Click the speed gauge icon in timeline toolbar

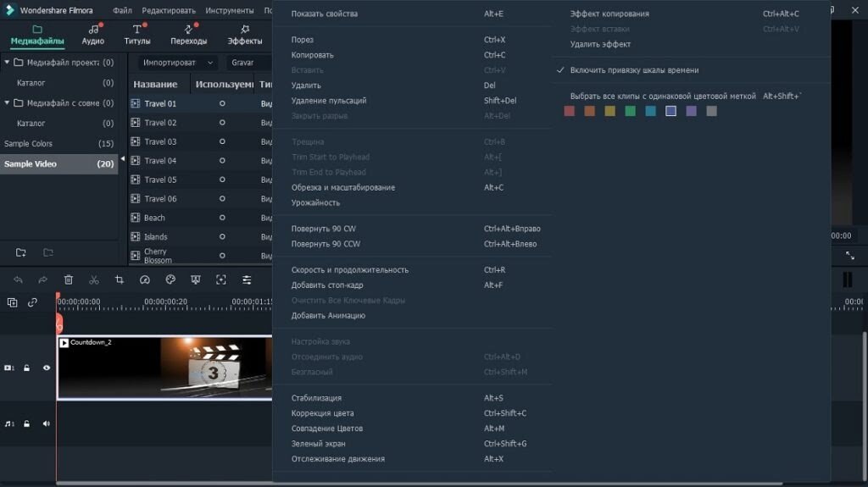click(145, 279)
